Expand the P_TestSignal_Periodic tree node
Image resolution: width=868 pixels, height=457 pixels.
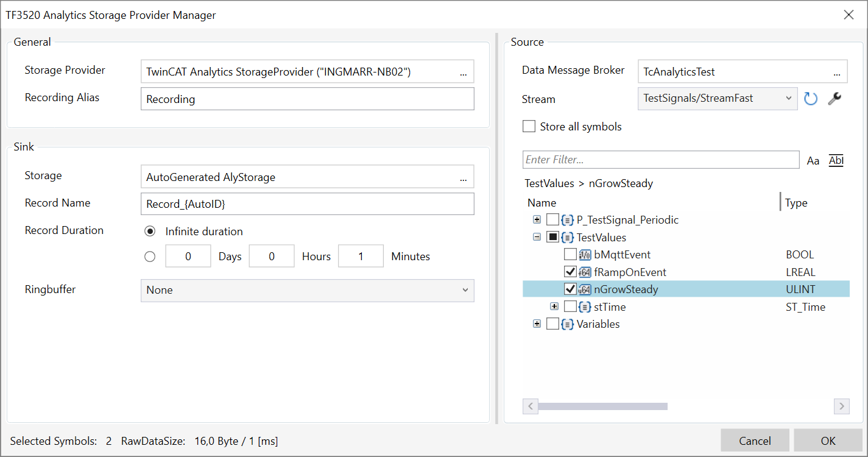[x=537, y=220]
